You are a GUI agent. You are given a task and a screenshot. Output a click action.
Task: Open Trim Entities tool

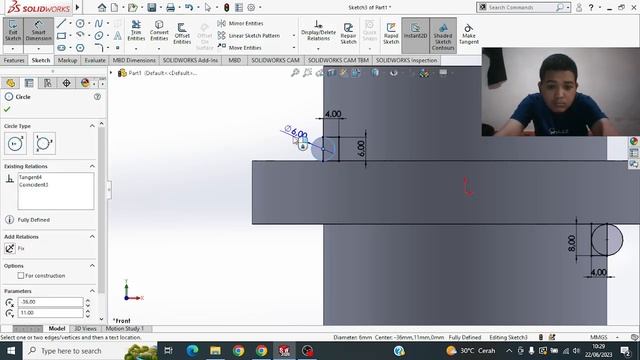136,31
